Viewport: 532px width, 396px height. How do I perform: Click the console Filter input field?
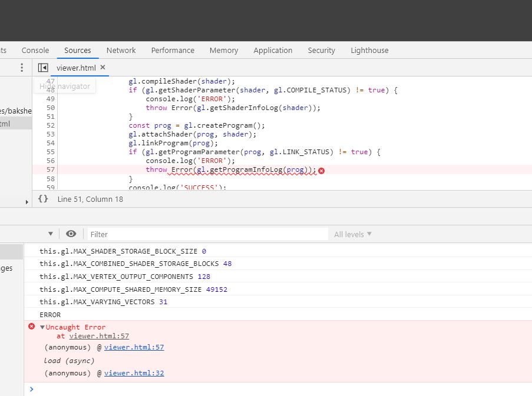pos(206,234)
